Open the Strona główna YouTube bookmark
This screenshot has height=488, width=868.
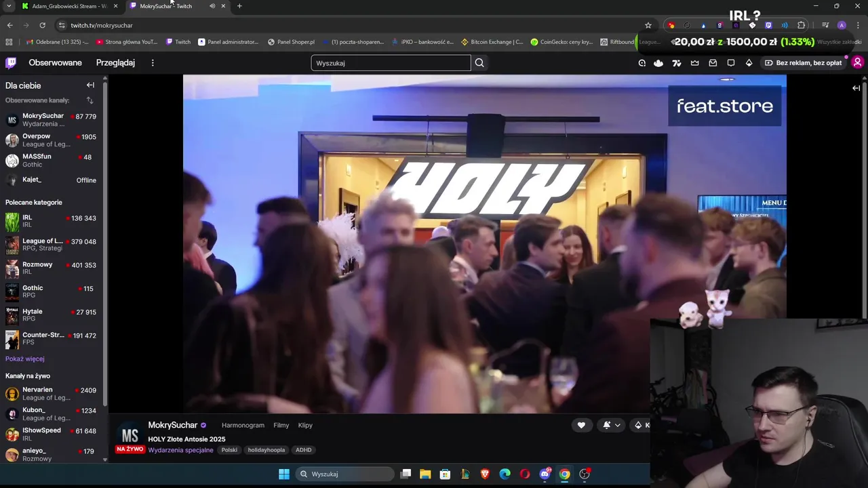127,42
